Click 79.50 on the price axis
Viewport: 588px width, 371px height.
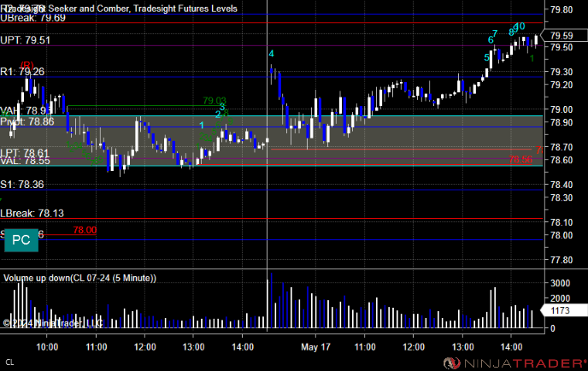click(562, 47)
